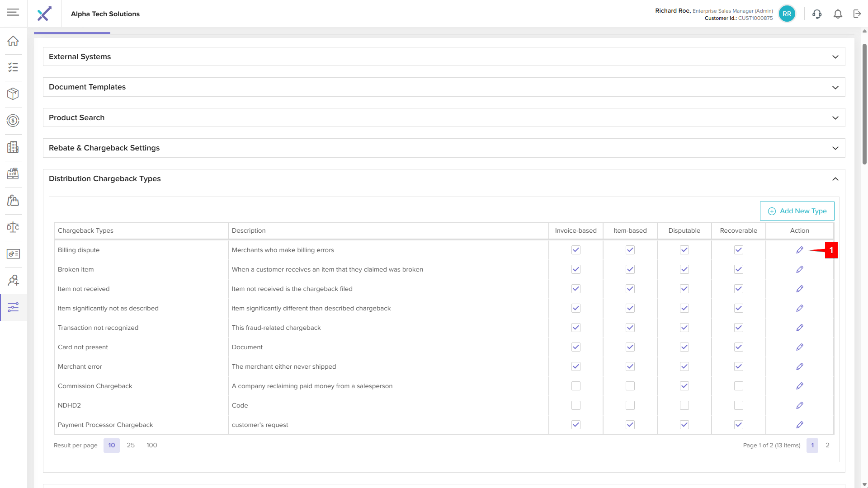Expand Rebate & Chargeback Settings section

pos(835,148)
